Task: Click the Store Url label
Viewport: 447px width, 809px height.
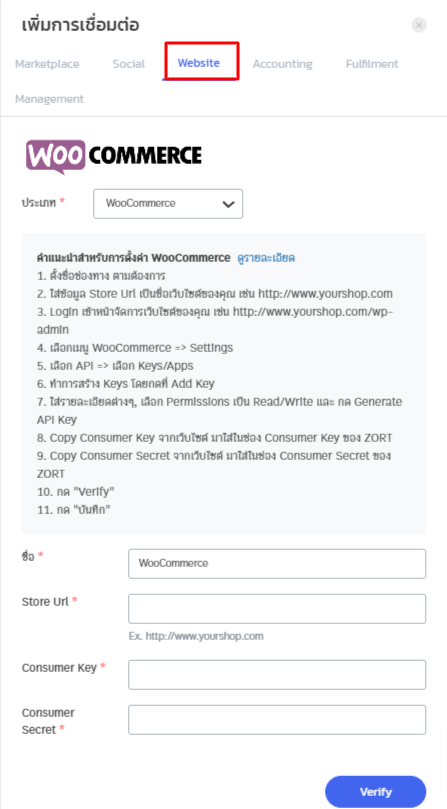Action: pyautogui.click(x=45, y=602)
